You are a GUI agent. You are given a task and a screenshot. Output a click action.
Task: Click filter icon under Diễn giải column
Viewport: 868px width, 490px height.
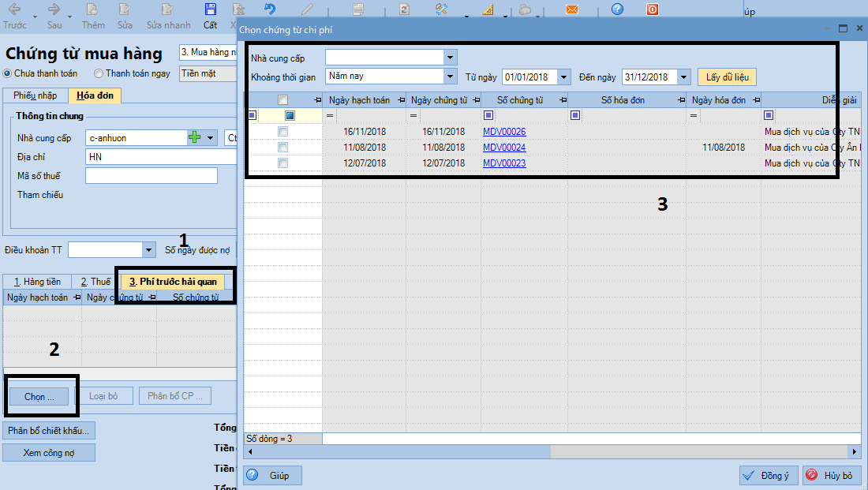pyautogui.click(x=769, y=115)
